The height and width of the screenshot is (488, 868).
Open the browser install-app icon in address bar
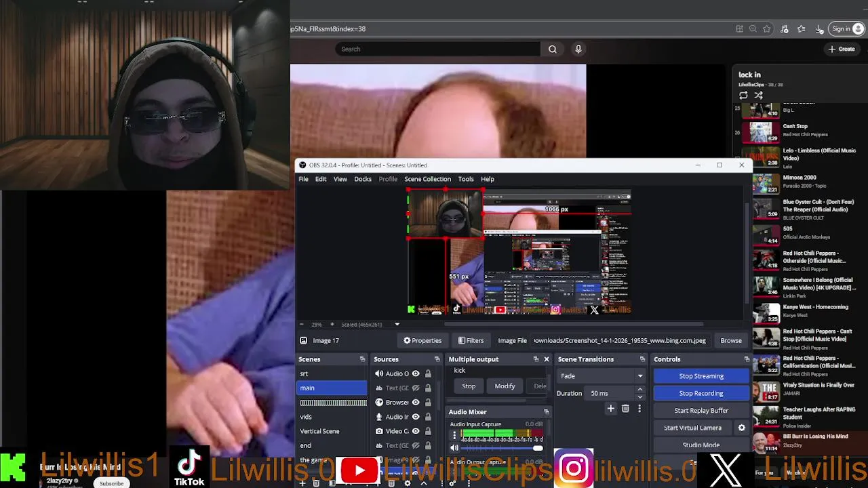point(739,29)
